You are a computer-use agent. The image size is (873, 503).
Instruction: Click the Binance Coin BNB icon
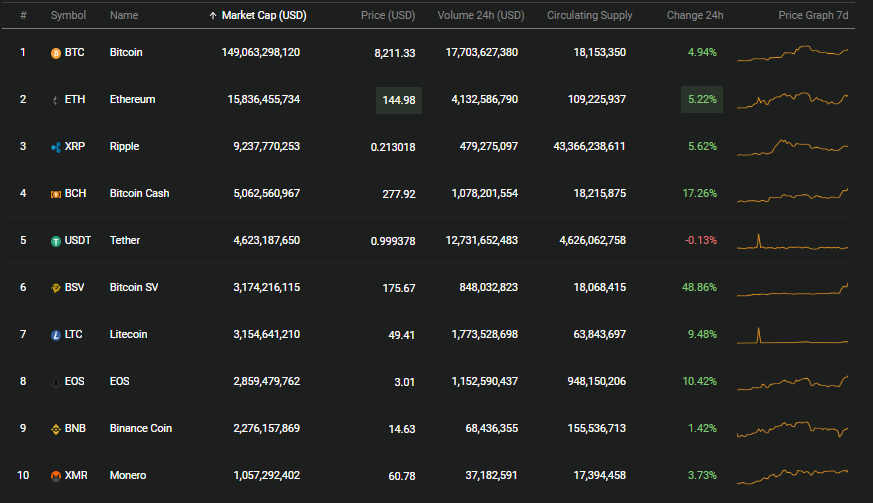(56, 429)
